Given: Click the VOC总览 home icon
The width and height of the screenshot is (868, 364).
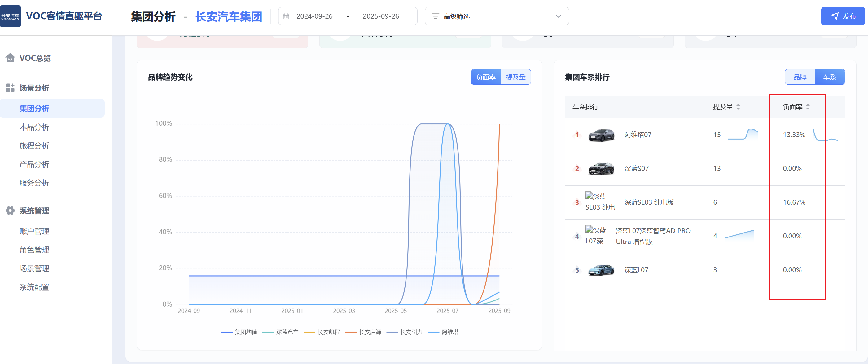Looking at the screenshot, I should pos(10,58).
